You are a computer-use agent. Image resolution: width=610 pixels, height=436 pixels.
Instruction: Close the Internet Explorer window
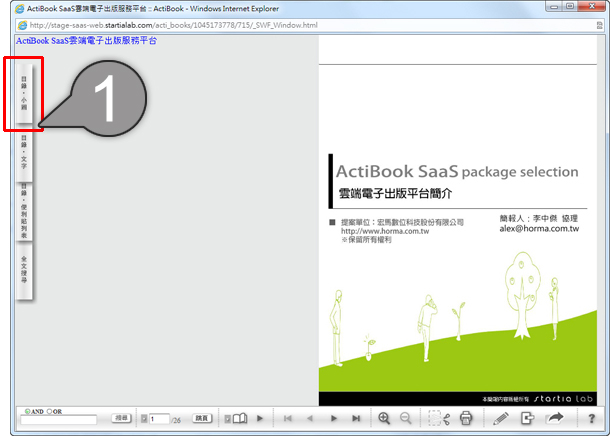(x=592, y=7)
